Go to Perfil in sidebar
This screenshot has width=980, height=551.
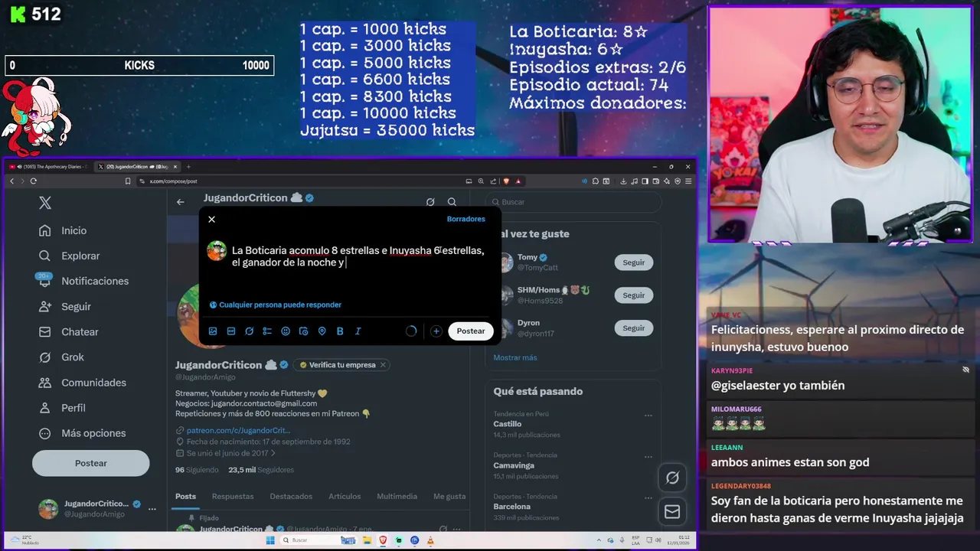tap(64, 408)
